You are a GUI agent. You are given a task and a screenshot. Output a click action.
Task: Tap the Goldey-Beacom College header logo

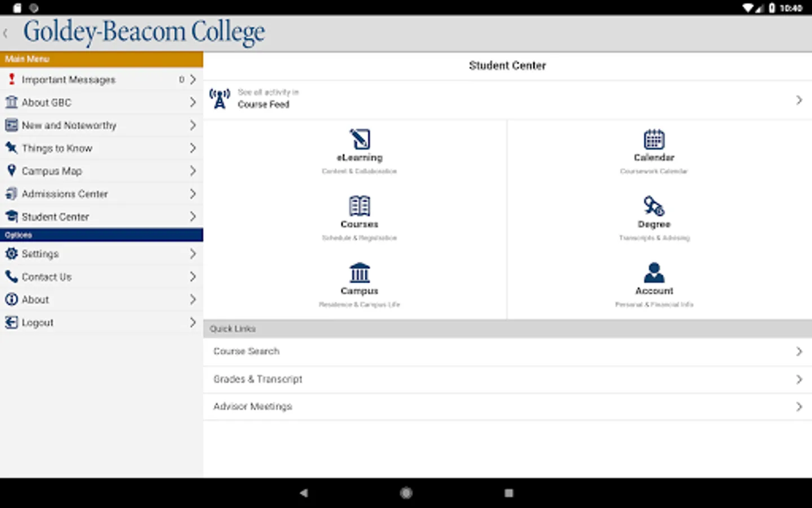(x=144, y=32)
